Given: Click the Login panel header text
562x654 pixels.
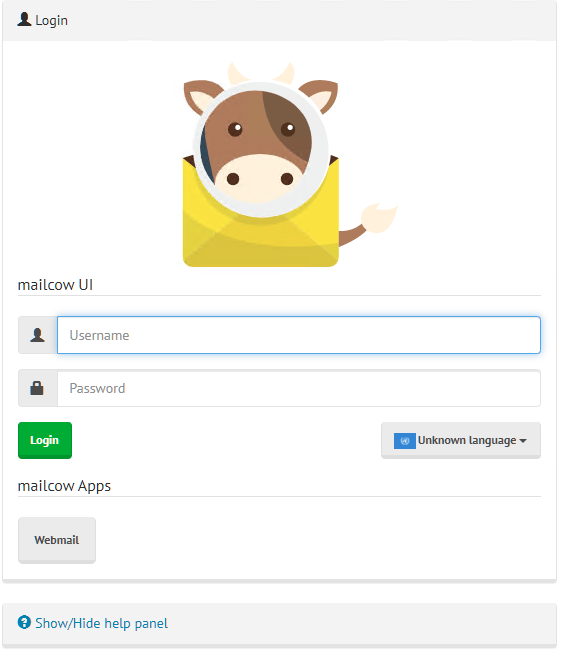Looking at the screenshot, I should click(51, 20).
